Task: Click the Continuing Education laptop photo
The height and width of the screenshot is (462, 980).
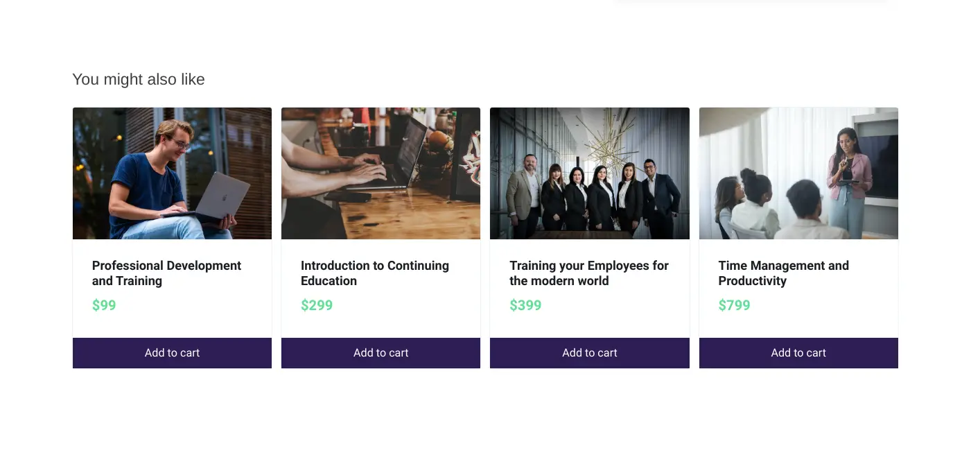Action: coord(380,173)
